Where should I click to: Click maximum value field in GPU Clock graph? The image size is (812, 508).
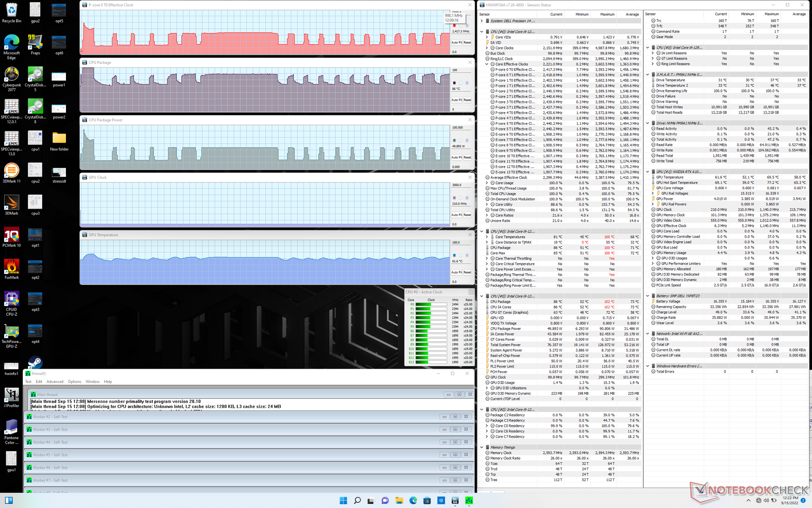coord(461,185)
